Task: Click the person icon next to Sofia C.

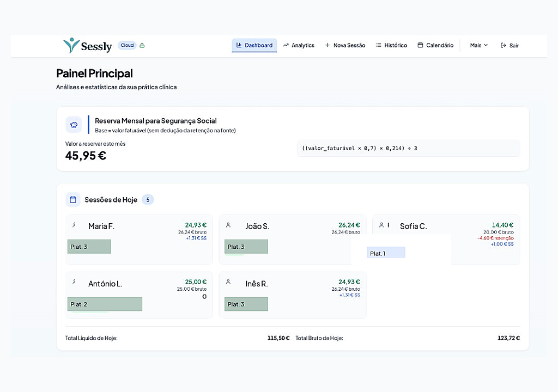Action: click(x=381, y=225)
